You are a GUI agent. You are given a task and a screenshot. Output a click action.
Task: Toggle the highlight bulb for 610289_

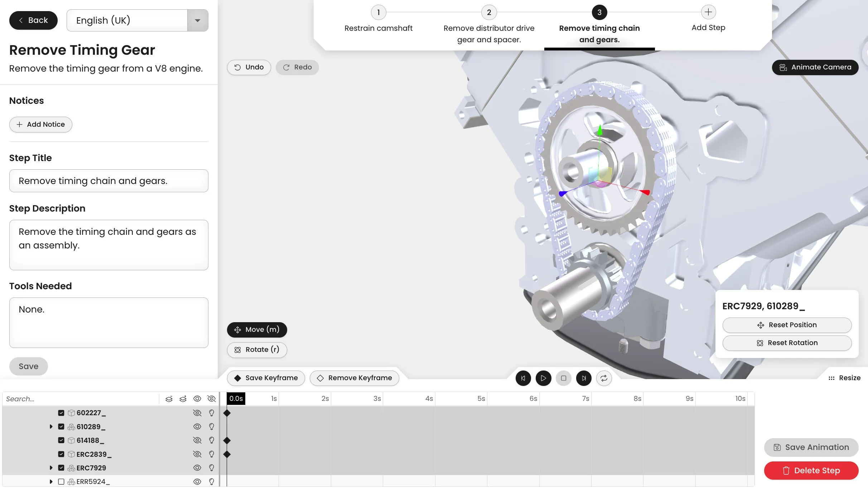[211, 427]
